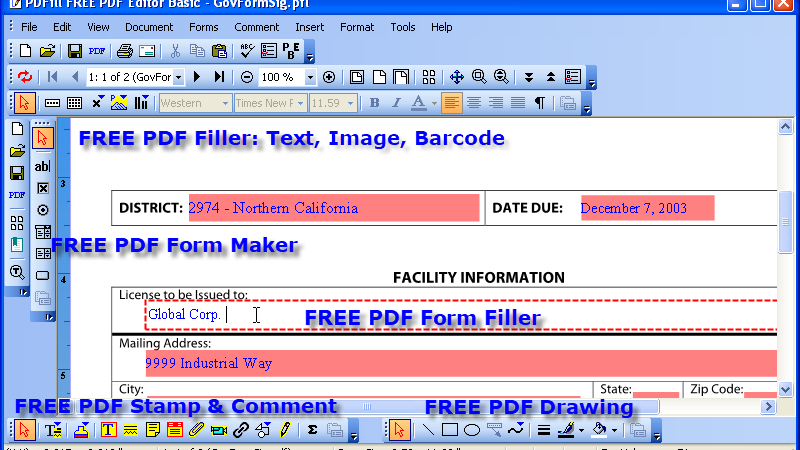The height and width of the screenshot is (450, 800).
Task: Click the Save to PDF icon in top toolbar
Action: pos(96,51)
